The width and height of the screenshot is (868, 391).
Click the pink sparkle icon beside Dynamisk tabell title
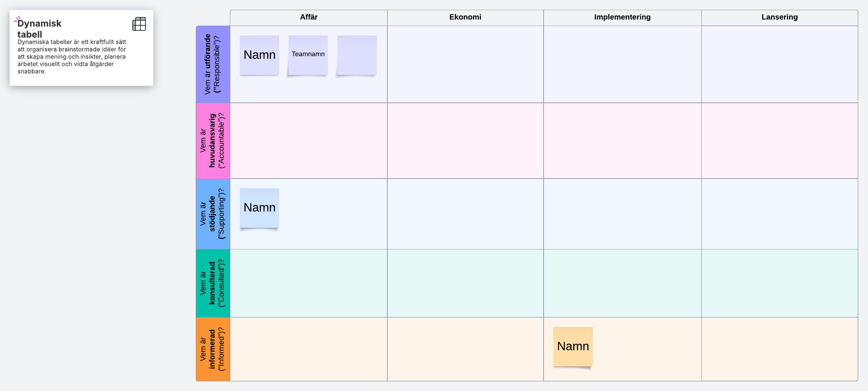pos(17,20)
